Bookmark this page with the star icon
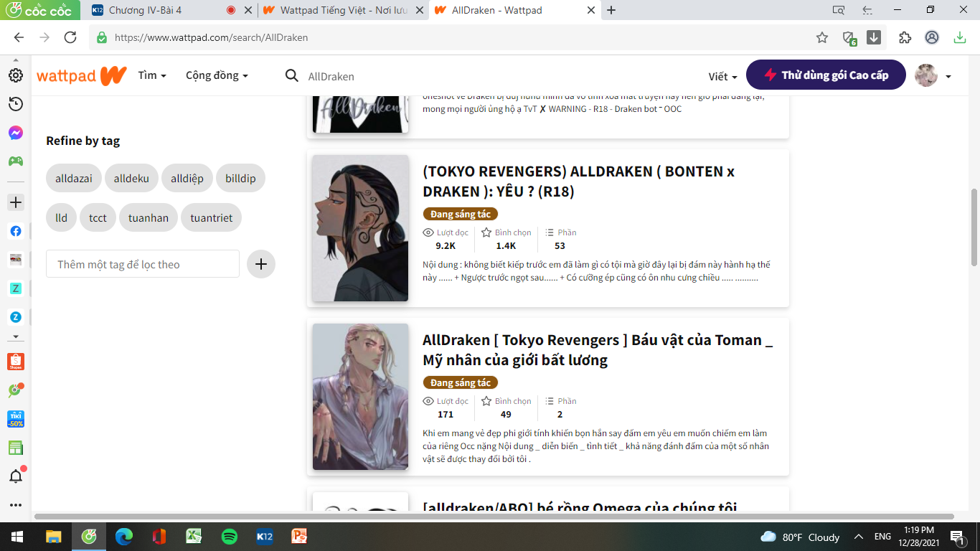The image size is (980, 551). [x=822, y=37]
